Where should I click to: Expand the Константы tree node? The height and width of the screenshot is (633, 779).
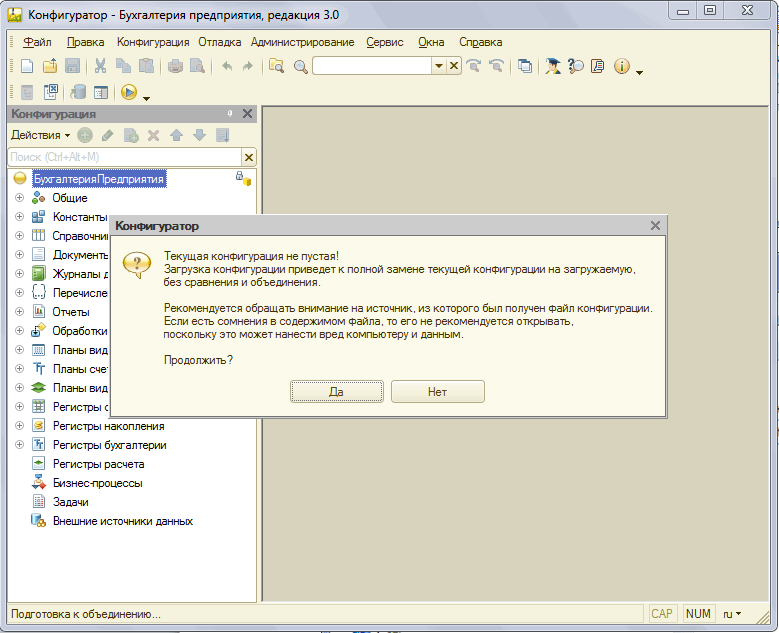pos(19,217)
